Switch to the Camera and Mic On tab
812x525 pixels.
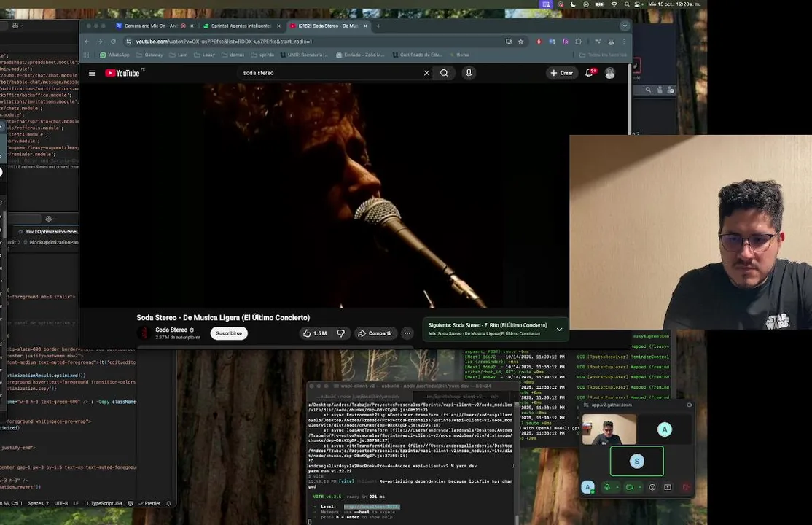[x=151, y=26]
